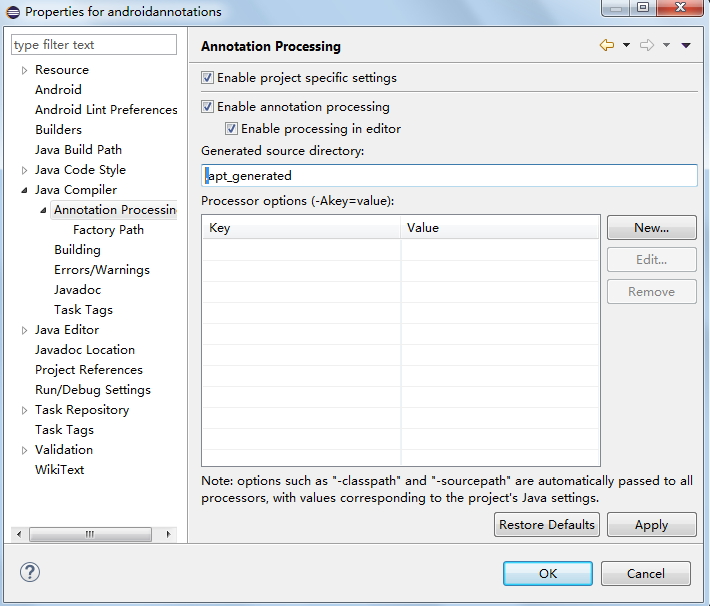The height and width of the screenshot is (606, 710).
Task: Click the New... processor option button
Action: 651,228
